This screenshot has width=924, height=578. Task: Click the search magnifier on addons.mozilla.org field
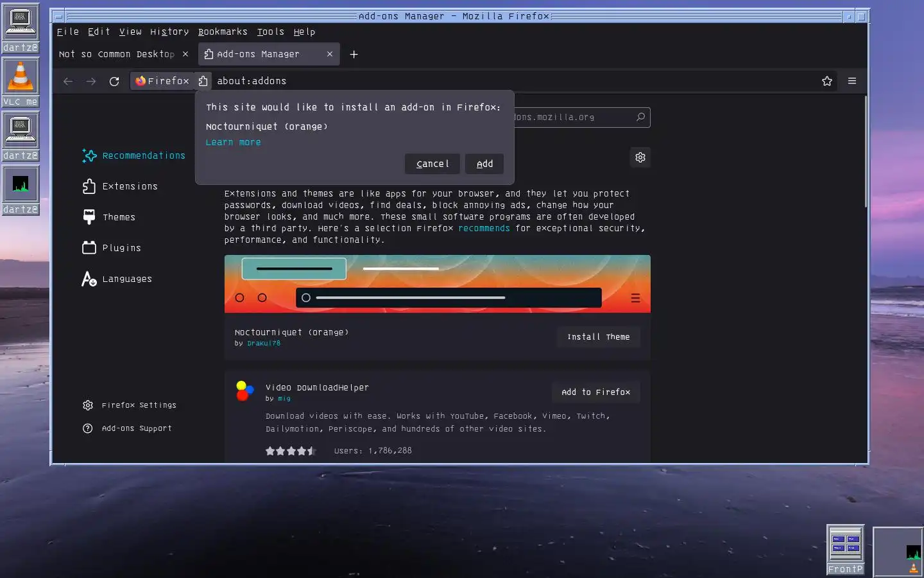(640, 117)
